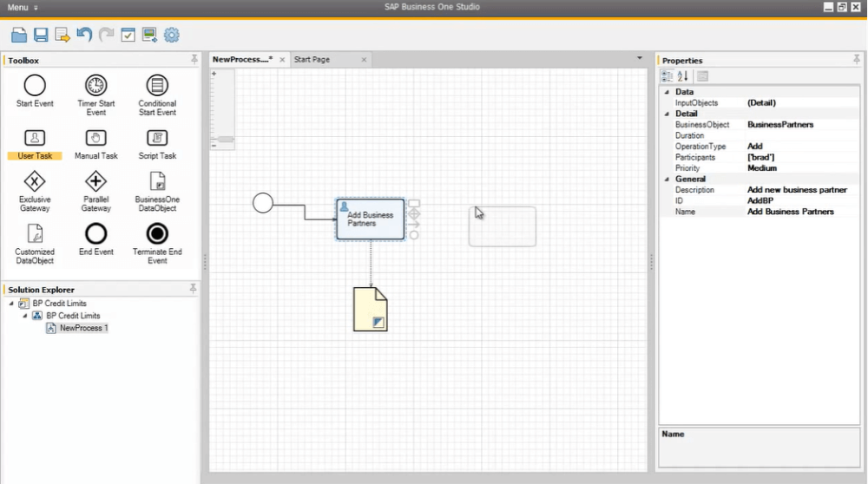Collapse the Data property group
Image resolution: width=868 pixels, height=484 pixels.
coord(667,92)
